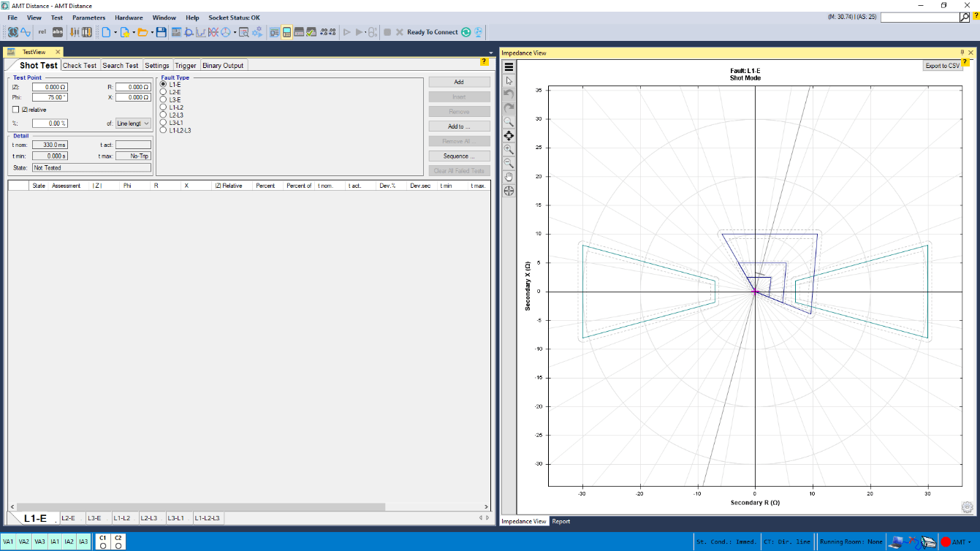The width and height of the screenshot is (980, 551).
Task: Open the Line length dropdown
Action: 134,123
